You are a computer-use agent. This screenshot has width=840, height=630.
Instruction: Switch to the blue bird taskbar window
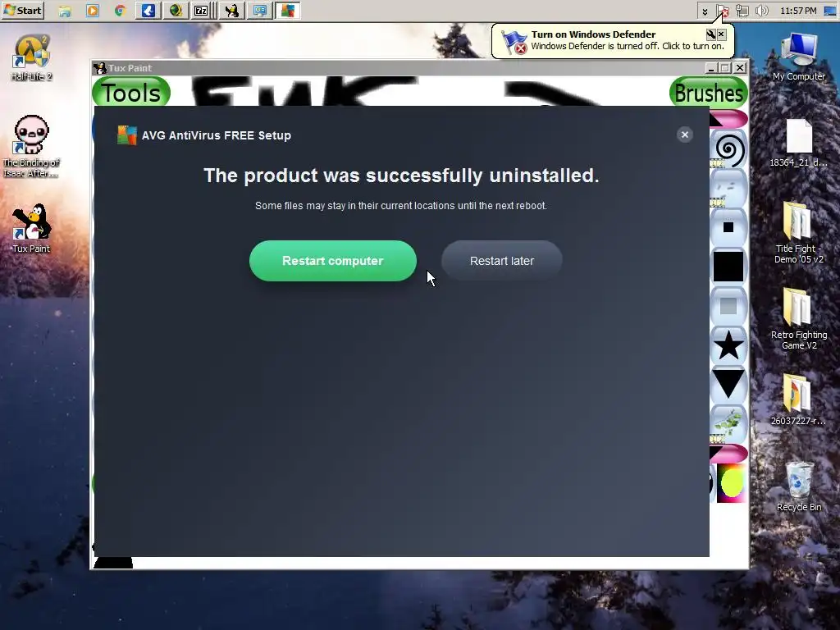click(148, 11)
